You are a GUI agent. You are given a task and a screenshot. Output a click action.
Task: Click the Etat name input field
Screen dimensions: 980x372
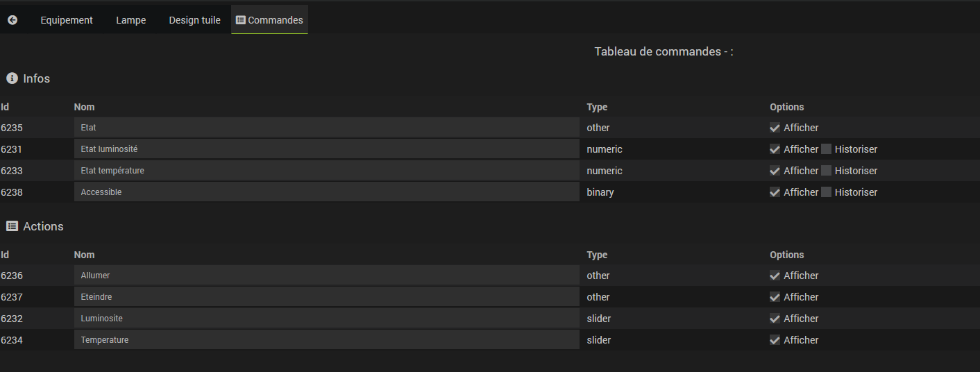(x=326, y=128)
